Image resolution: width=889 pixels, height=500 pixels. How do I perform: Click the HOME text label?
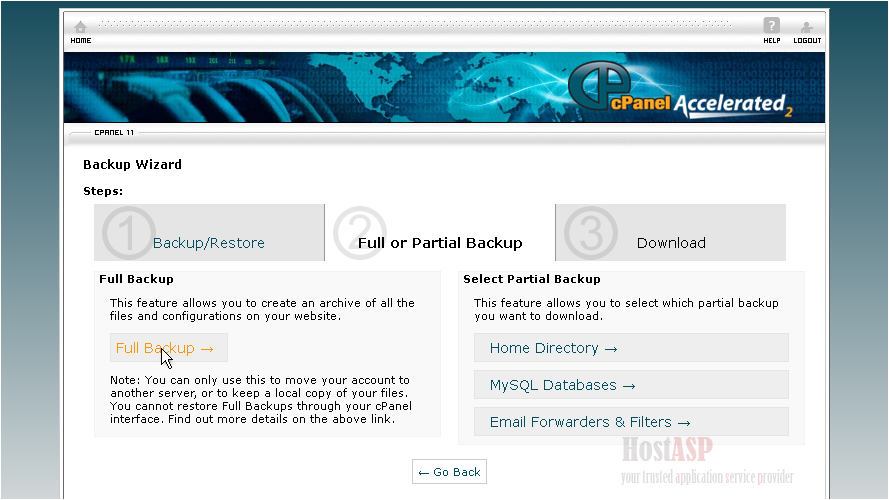[x=80, y=41]
